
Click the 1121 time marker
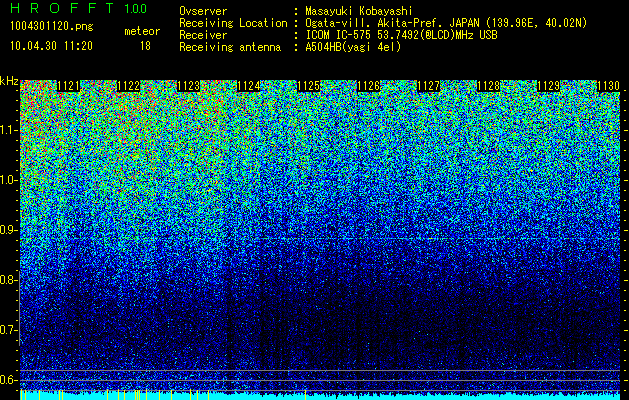pos(68,86)
